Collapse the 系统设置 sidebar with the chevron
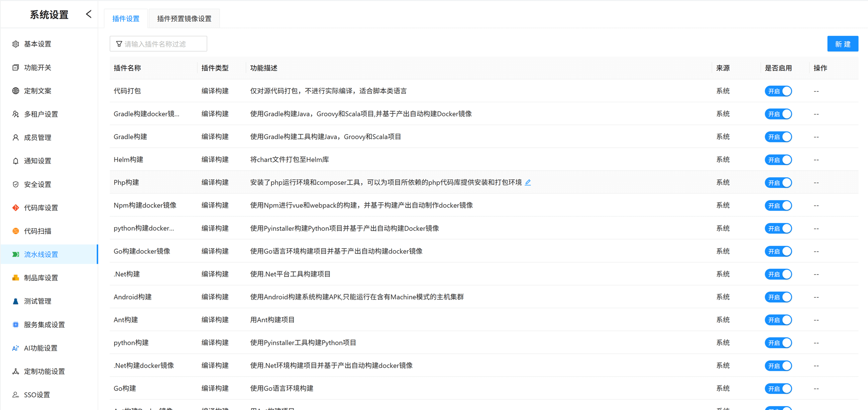 click(88, 14)
